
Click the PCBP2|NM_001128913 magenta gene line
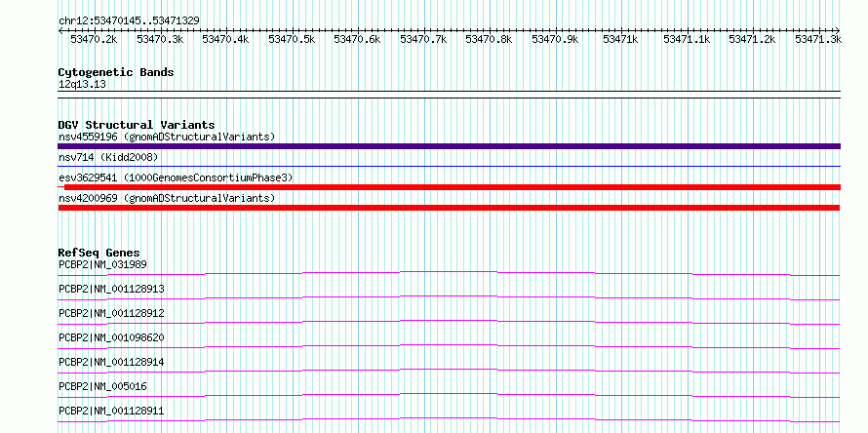point(449,297)
